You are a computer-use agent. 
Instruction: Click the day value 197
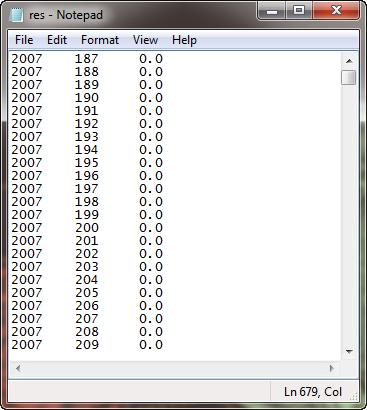86,189
